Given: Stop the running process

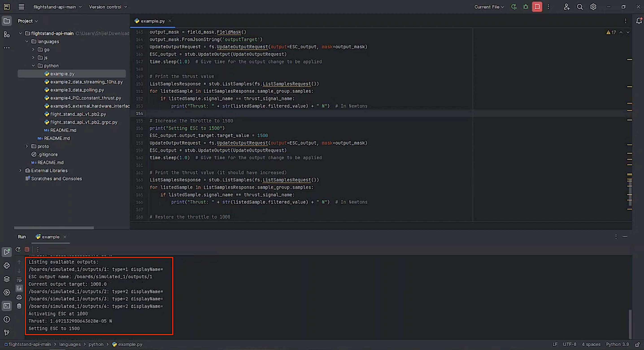Looking at the screenshot, I should (x=27, y=249).
